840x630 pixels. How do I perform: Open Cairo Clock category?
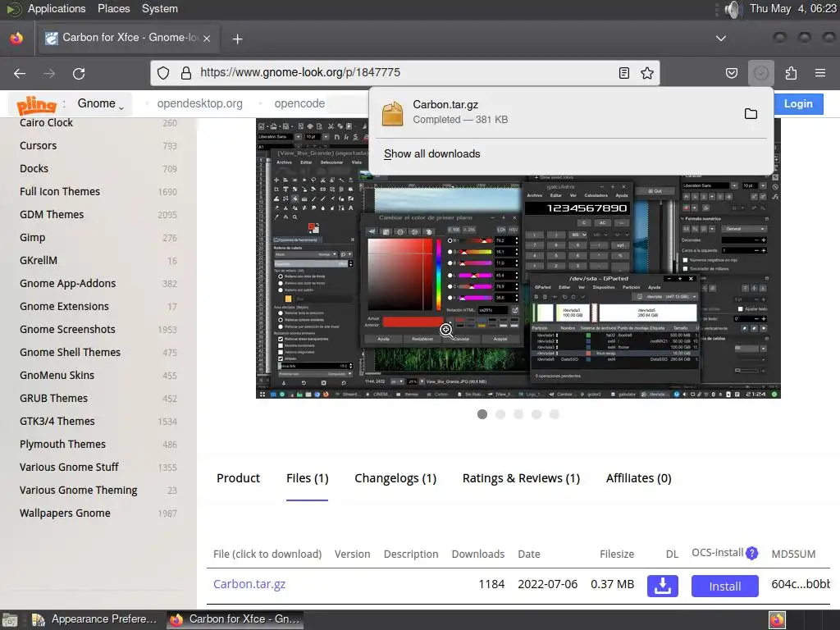pos(46,123)
